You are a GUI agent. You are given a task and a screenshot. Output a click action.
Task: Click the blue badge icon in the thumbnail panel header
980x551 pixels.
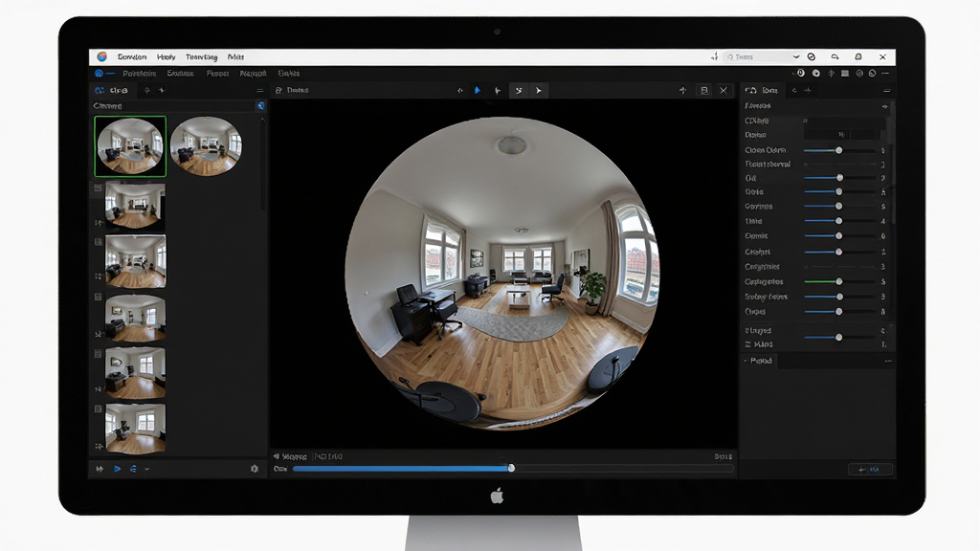click(260, 106)
